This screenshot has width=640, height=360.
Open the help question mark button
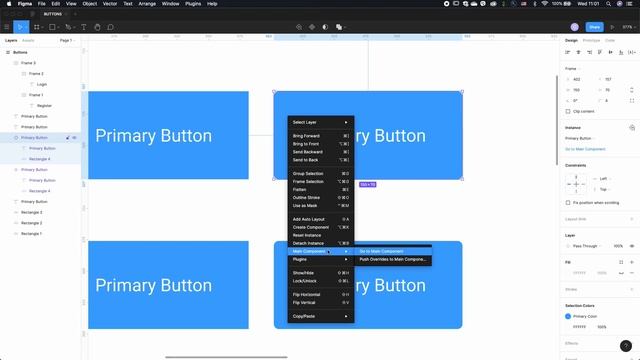point(626,346)
